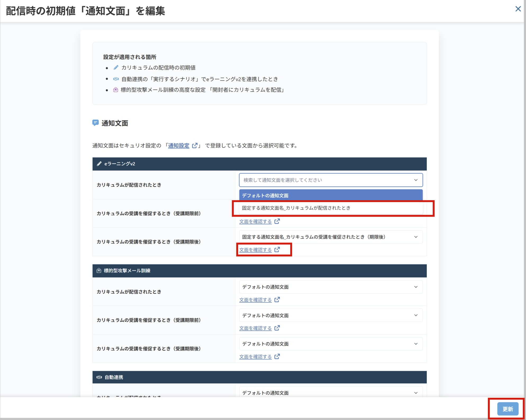Viewport: 526px width, 420px height.
Task: Click 標的型 row label カリキュラムの受講を催促するとき（受講期限後）
Action: 149,349
